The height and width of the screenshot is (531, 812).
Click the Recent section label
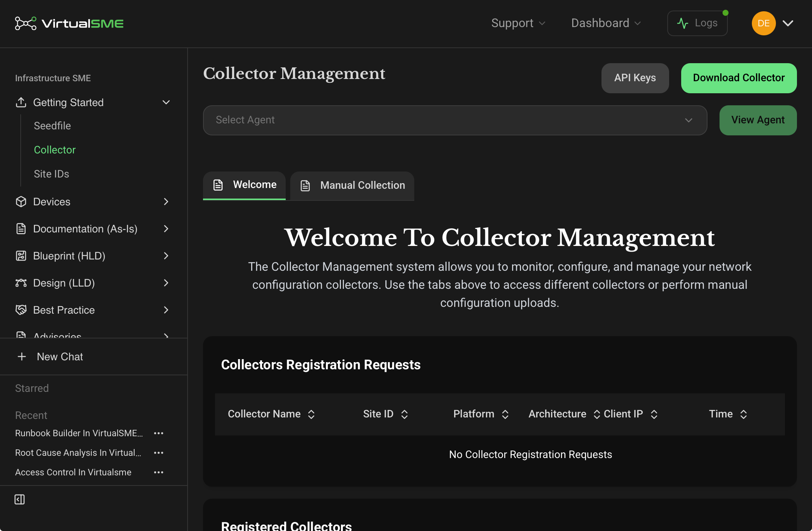click(x=31, y=415)
